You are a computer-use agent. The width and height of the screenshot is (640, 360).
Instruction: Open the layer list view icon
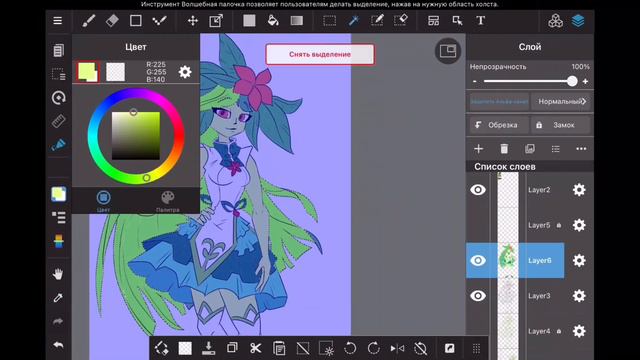[x=556, y=149]
